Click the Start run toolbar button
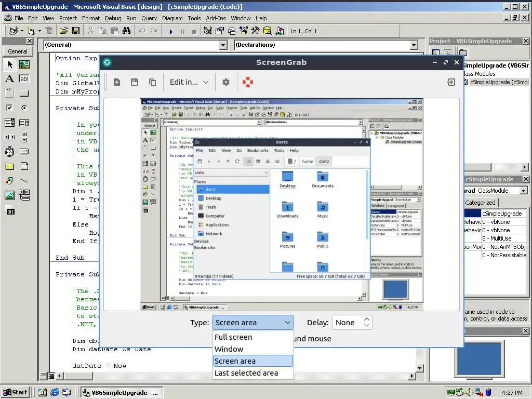 170,32
